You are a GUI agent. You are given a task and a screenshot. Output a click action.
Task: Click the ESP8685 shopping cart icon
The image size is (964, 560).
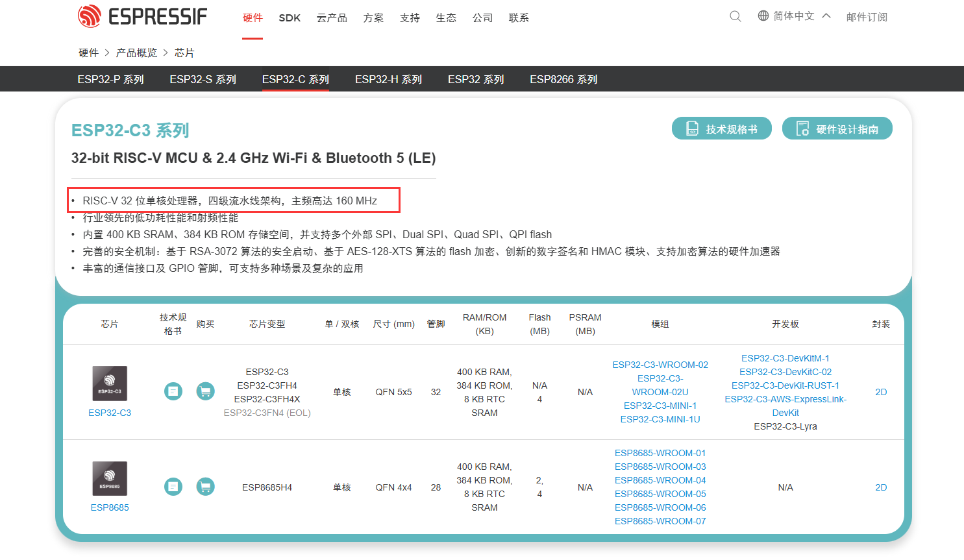[x=206, y=487]
